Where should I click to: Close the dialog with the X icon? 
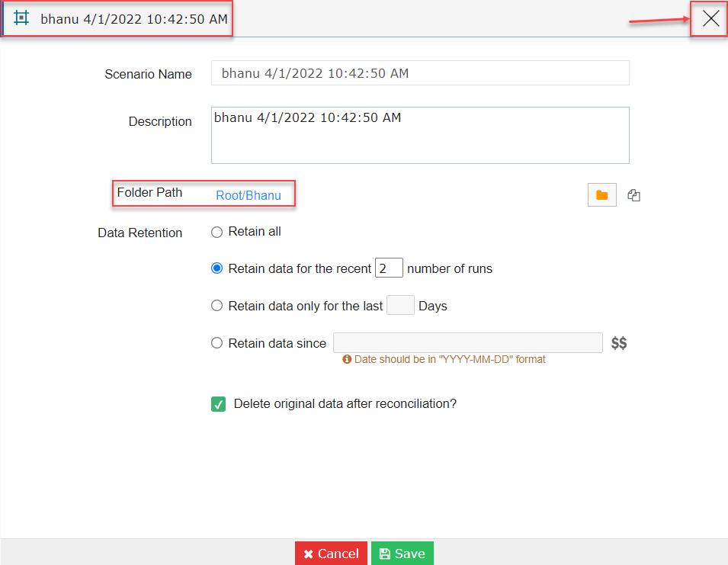coord(710,18)
